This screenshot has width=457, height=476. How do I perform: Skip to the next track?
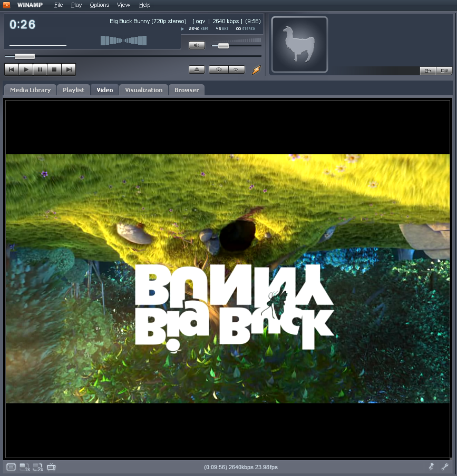(69, 70)
